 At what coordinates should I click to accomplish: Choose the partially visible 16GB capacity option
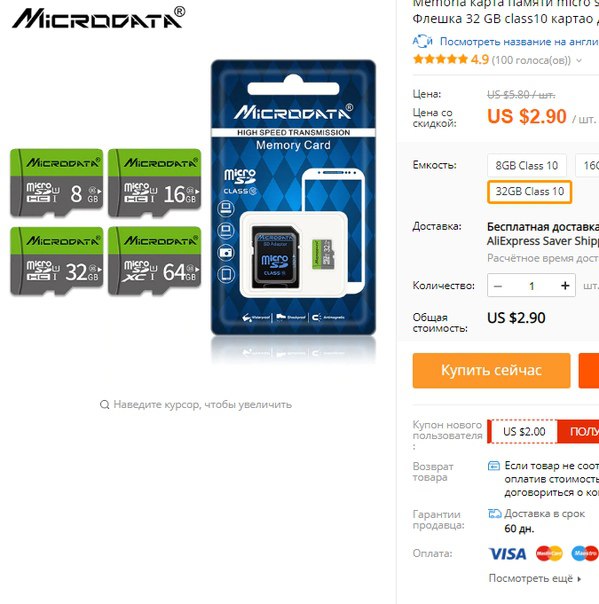coord(587,166)
